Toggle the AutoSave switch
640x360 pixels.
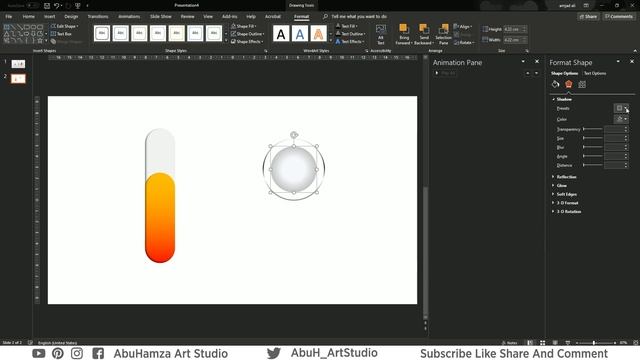coord(32,6)
